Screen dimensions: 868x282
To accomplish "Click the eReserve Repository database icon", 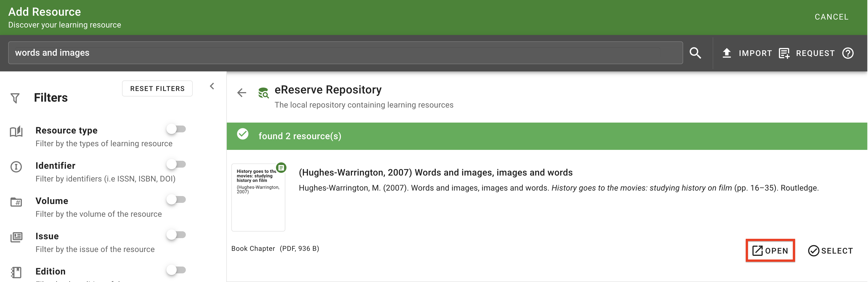I will click(264, 93).
